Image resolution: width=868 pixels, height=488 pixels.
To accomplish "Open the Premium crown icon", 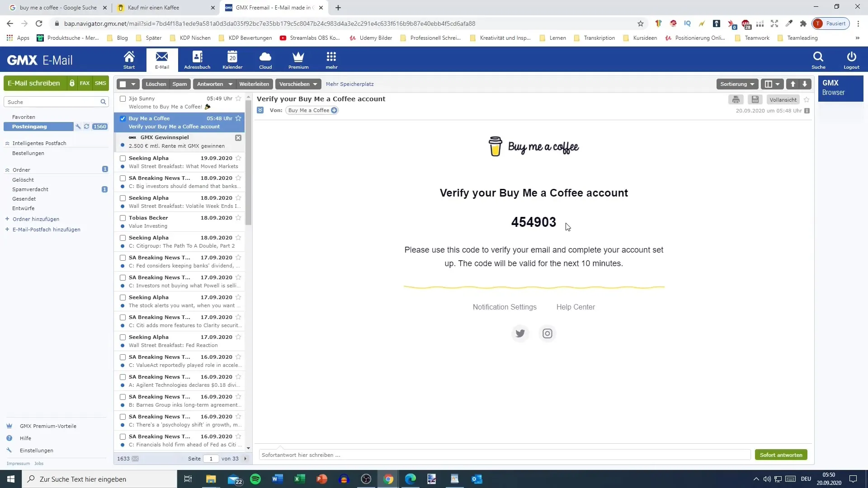I will pyautogui.click(x=298, y=60).
